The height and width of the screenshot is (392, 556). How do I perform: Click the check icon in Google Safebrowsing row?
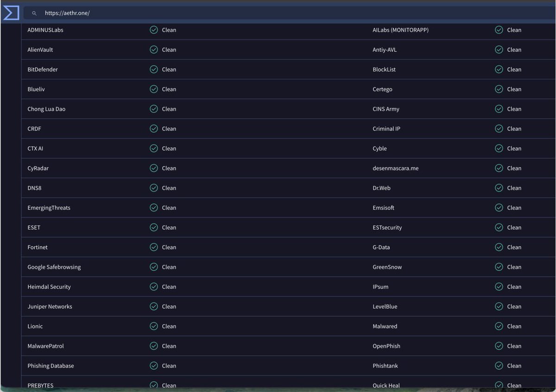coord(154,267)
